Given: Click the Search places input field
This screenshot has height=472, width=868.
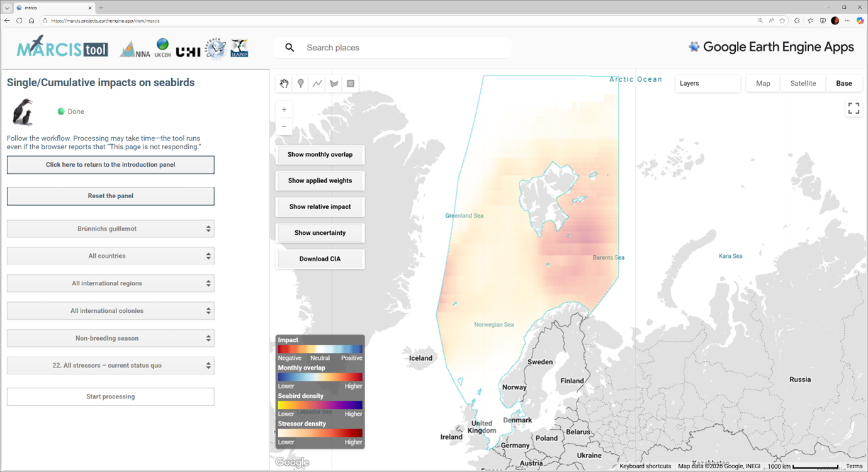Looking at the screenshot, I should coord(403,48).
